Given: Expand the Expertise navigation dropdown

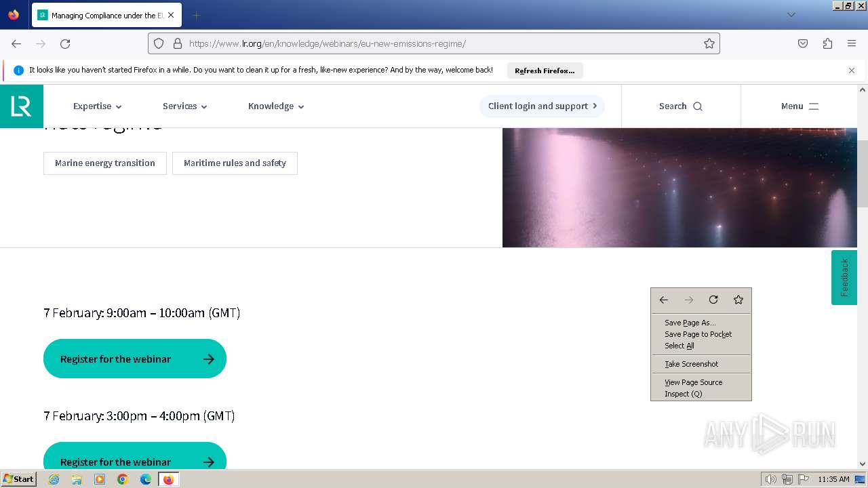Looking at the screenshot, I should coord(98,106).
